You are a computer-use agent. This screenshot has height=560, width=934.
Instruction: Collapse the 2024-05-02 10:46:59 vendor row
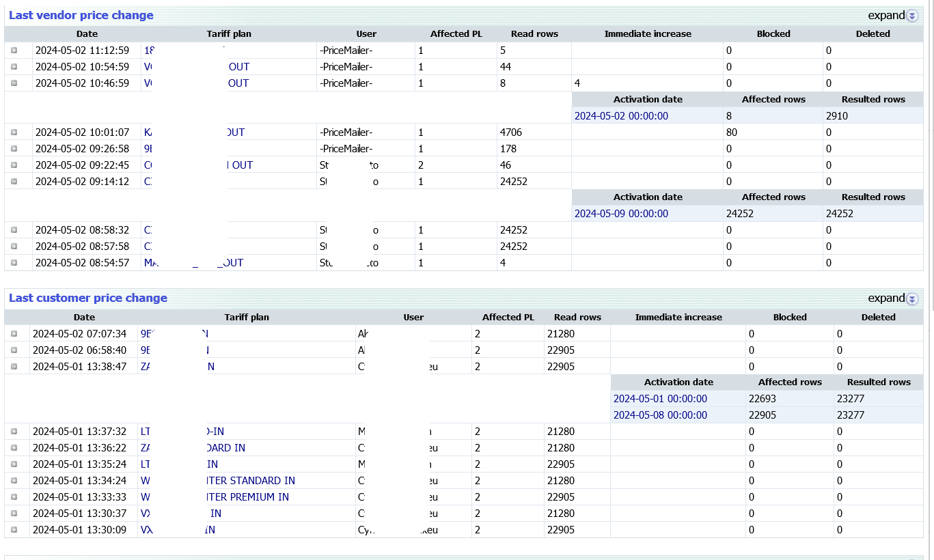(x=14, y=83)
